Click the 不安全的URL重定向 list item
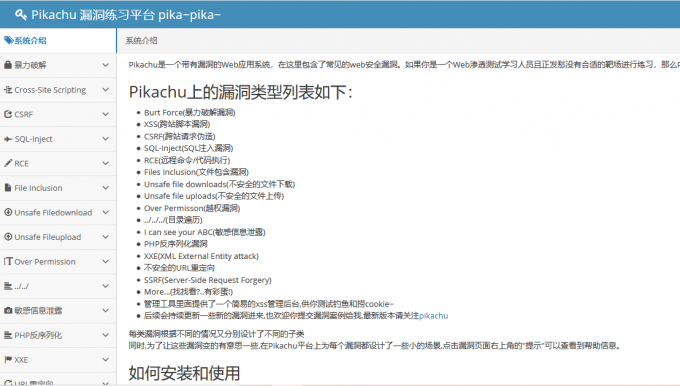Screen dimensions: 680x386 tap(179, 268)
